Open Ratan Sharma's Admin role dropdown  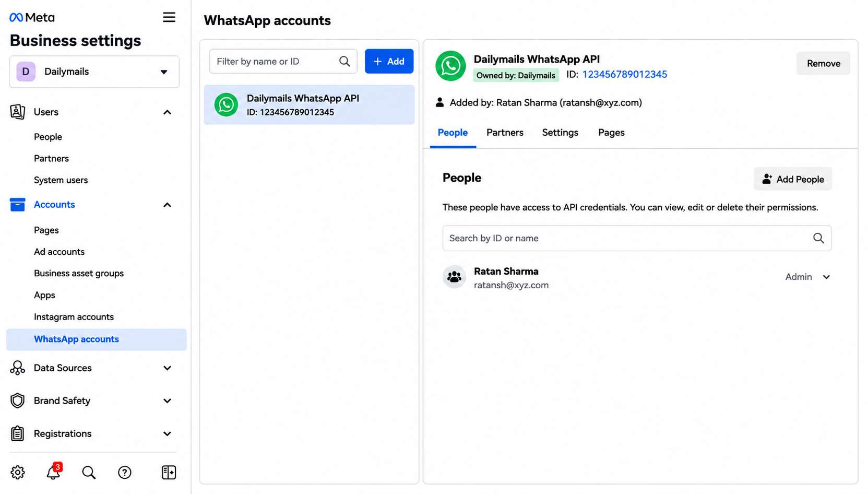[807, 277]
